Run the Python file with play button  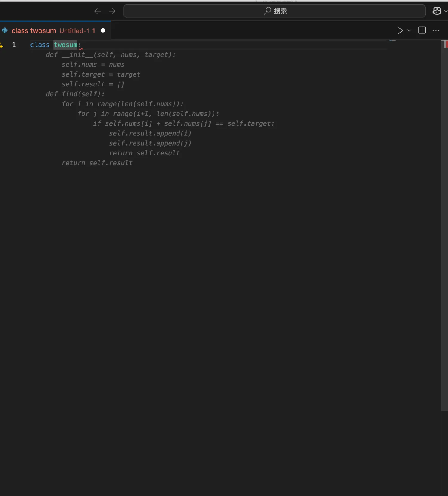coord(400,30)
